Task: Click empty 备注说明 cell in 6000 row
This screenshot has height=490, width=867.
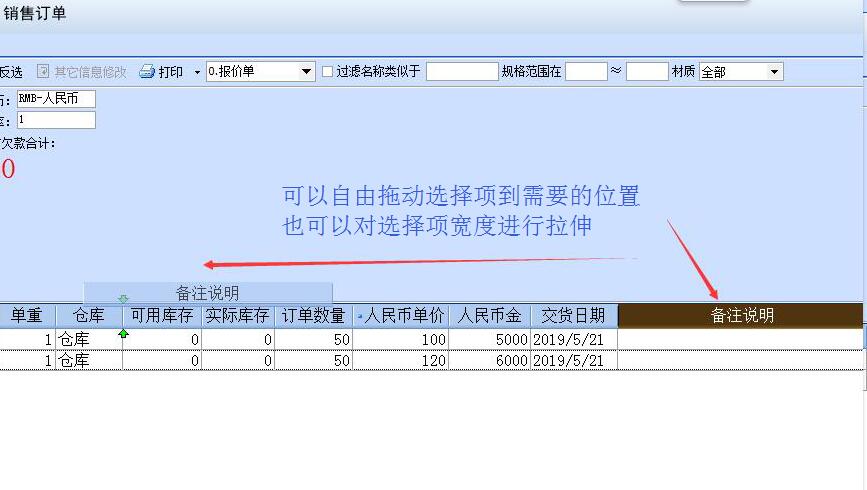Action: pos(740,361)
